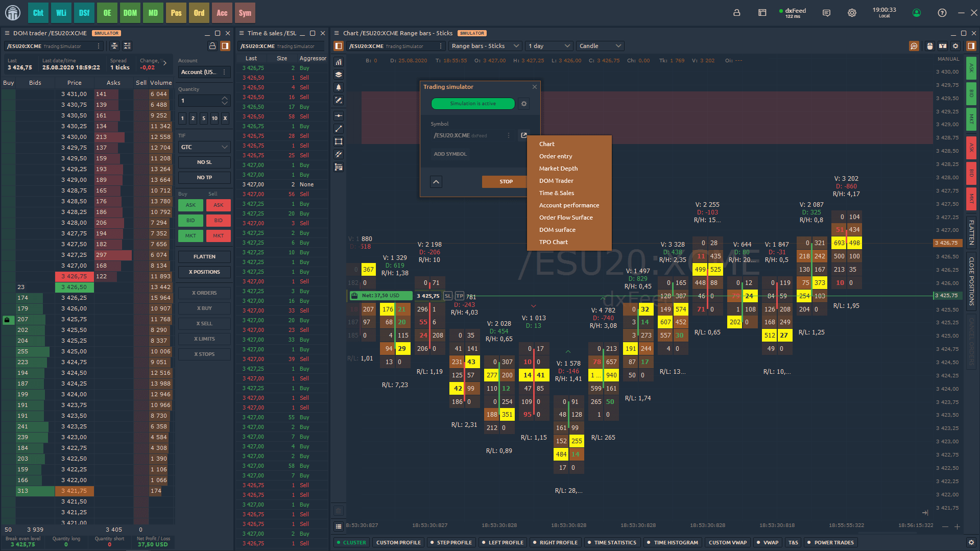
Task: Select the rectangle drawing tool
Action: point(339,141)
